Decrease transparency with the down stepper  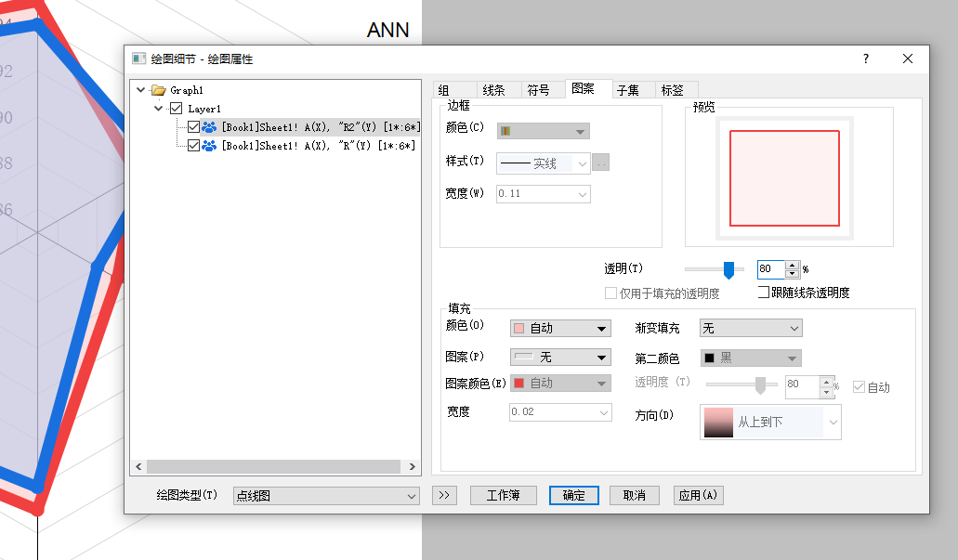click(x=793, y=273)
